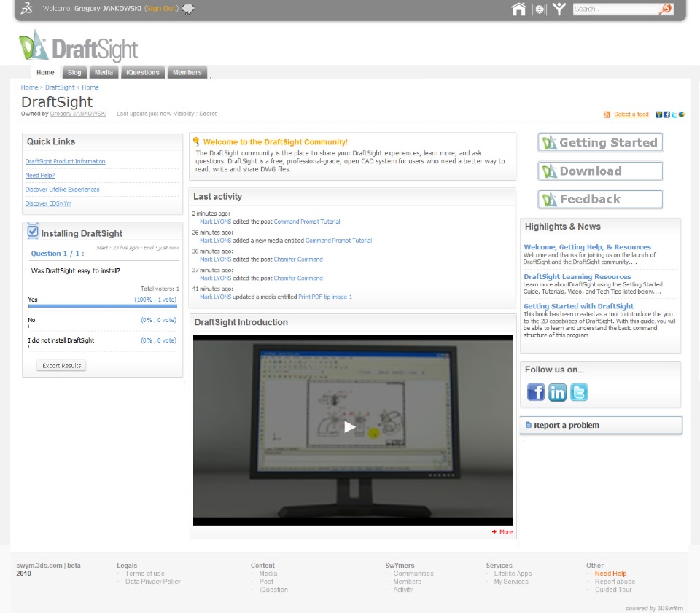Screen dimensions: 700x613
Task: Open the Feedback button
Action: (600, 200)
